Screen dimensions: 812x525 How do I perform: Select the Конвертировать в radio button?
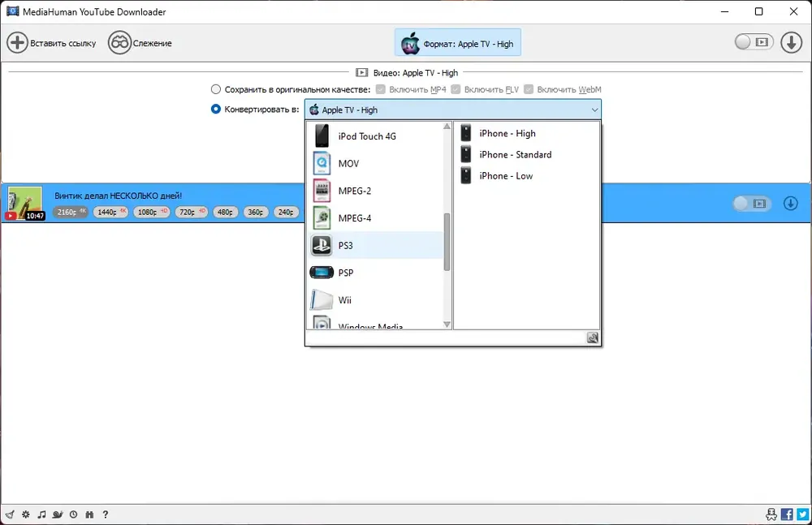216,110
